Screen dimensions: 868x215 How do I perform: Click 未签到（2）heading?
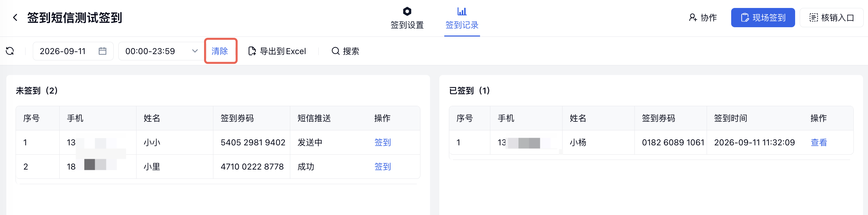(37, 91)
